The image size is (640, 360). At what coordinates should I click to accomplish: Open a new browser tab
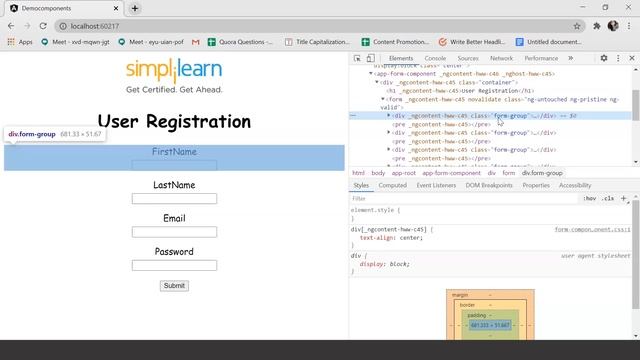pyautogui.click(x=135, y=8)
